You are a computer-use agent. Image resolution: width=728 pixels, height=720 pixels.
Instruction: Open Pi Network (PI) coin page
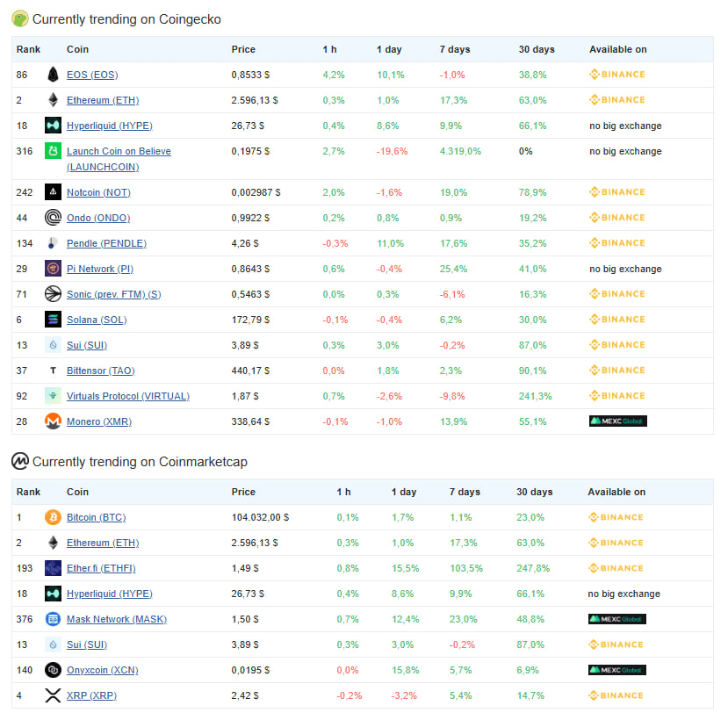pyautogui.click(x=100, y=269)
